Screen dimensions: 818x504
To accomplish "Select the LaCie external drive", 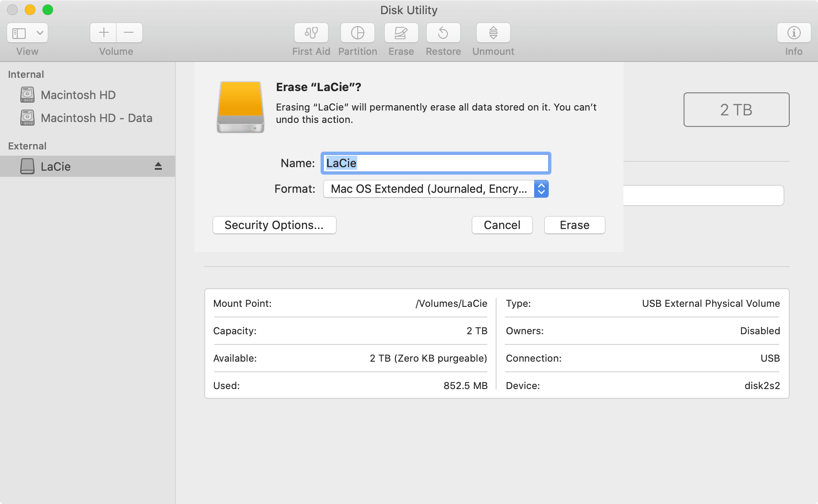I will pos(88,166).
